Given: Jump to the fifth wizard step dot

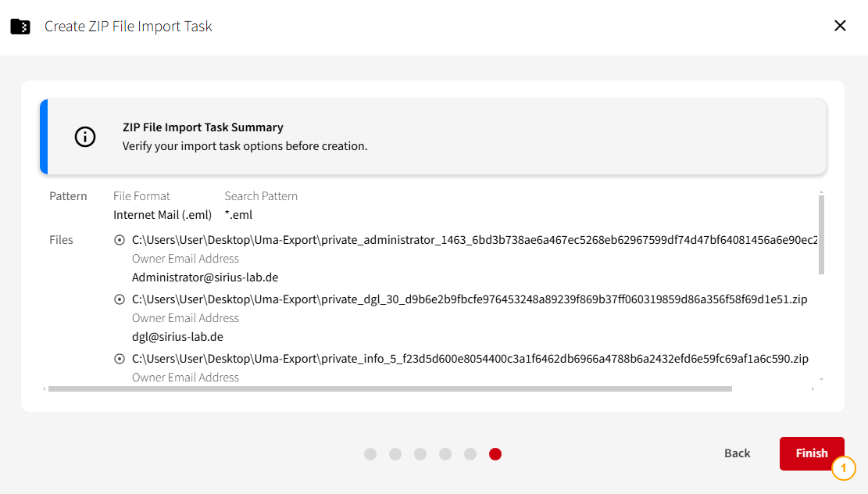Looking at the screenshot, I should pos(470,454).
